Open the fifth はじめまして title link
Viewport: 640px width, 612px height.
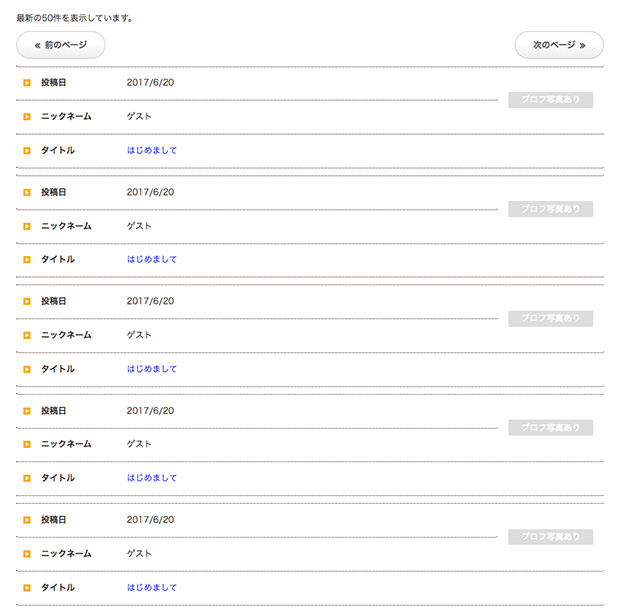(x=151, y=587)
